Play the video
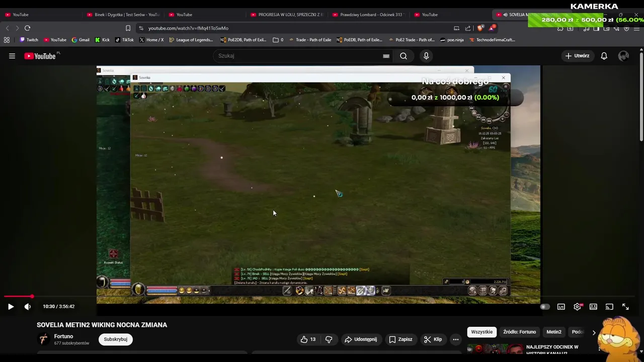644x362 pixels. point(11,306)
